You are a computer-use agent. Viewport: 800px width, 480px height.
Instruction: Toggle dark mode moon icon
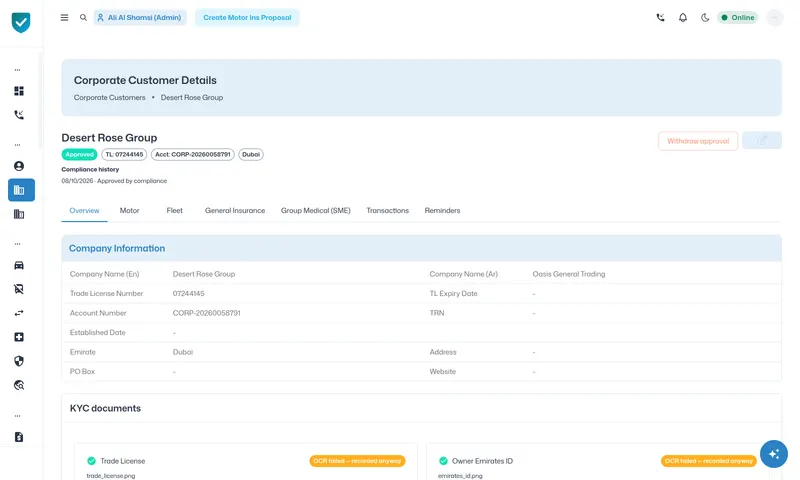pos(705,17)
